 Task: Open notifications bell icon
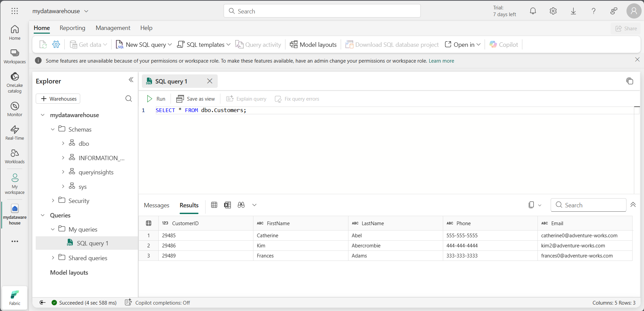(x=533, y=11)
